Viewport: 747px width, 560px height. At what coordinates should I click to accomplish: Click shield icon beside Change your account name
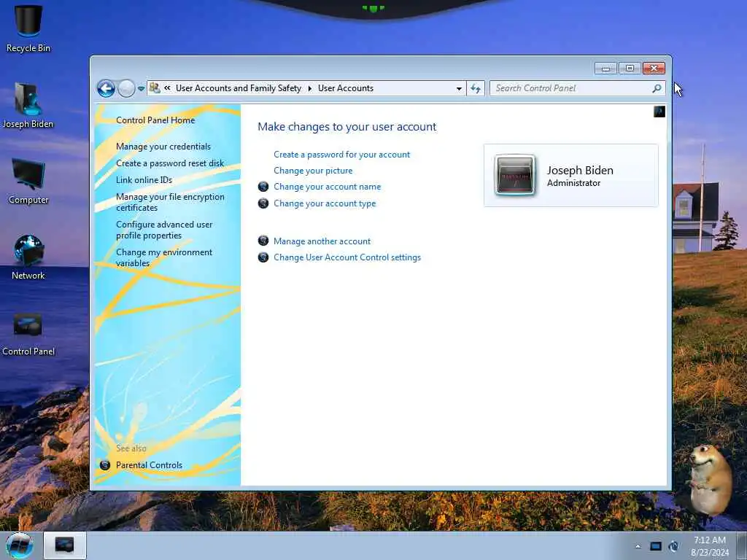point(263,187)
